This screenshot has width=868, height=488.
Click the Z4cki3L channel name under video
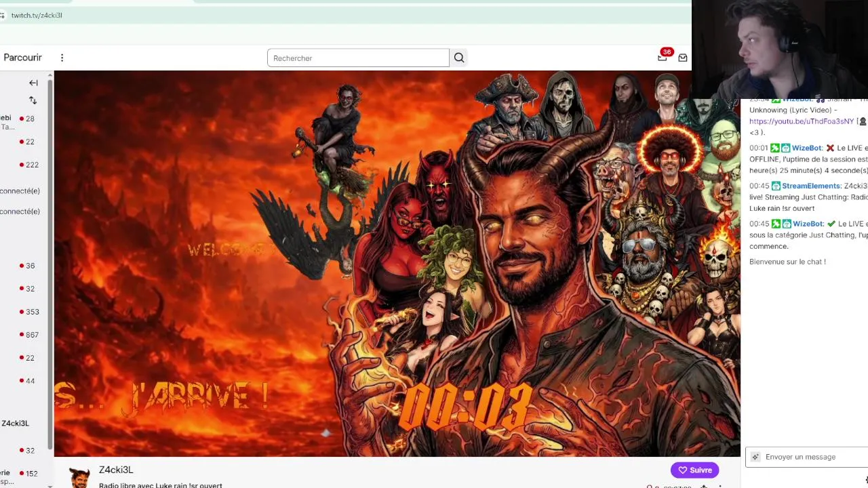click(x=116, y=470)
